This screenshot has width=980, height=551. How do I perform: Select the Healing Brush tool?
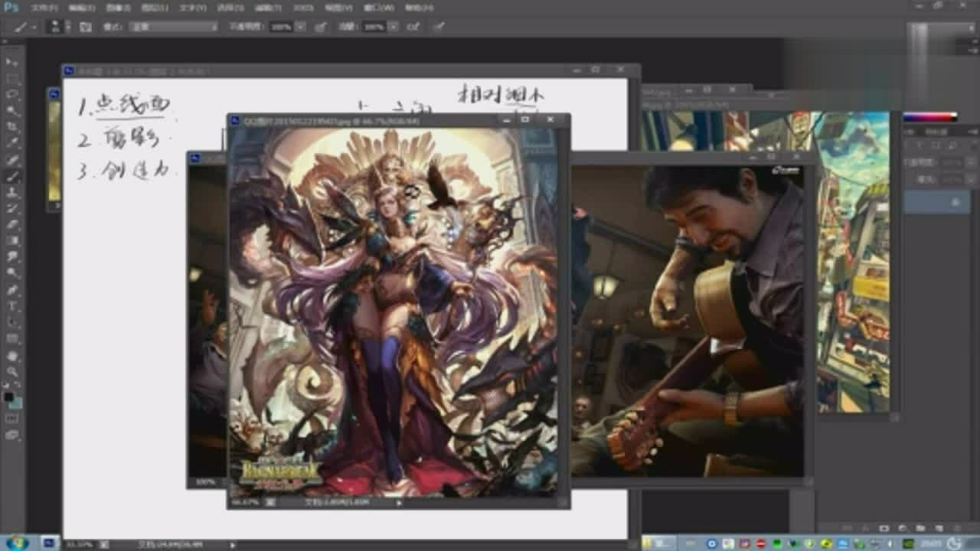[12, 159]
